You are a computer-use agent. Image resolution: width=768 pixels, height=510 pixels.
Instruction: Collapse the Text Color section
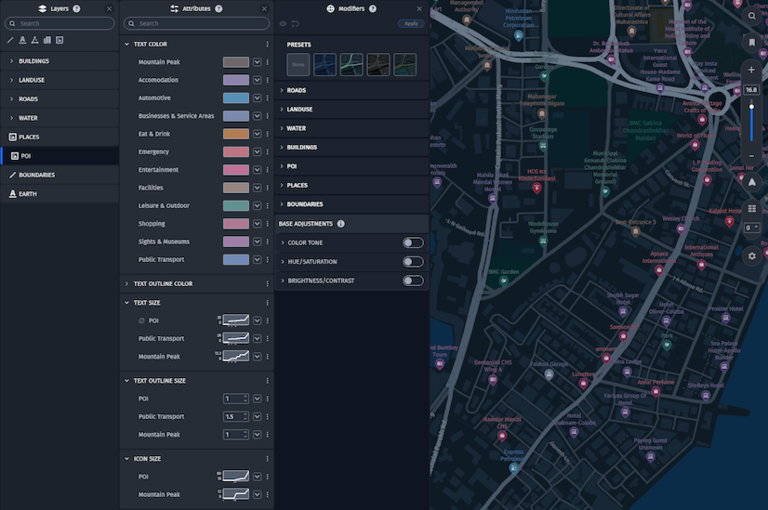pos(126,44)
